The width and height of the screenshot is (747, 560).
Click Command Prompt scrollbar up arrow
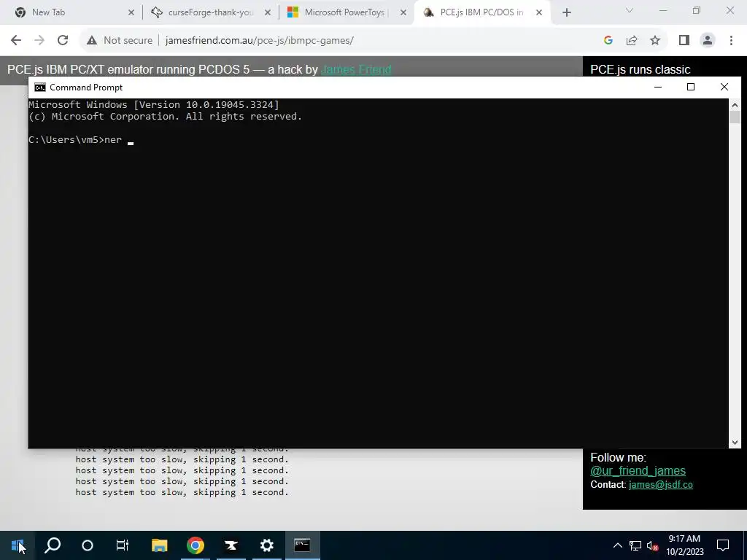(x=735, y=105)
